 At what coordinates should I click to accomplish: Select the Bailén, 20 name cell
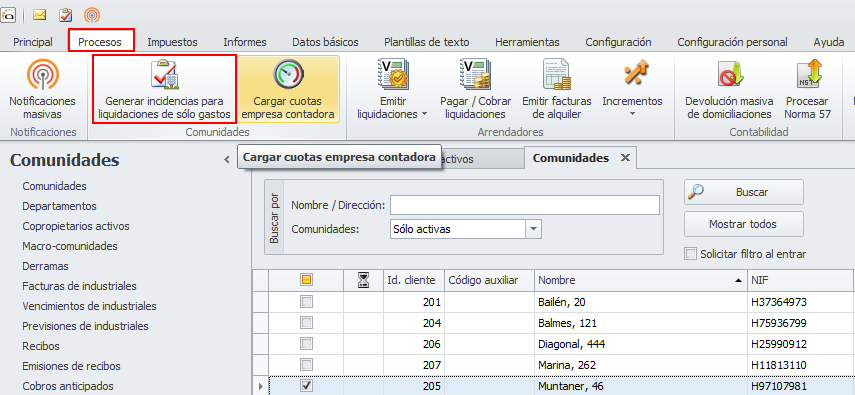click(641, 302)
